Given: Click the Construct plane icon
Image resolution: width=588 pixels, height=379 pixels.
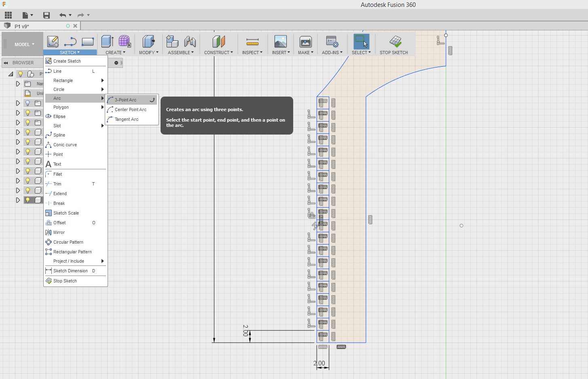Looking at the screenshot, I should (x=218, y=41).
